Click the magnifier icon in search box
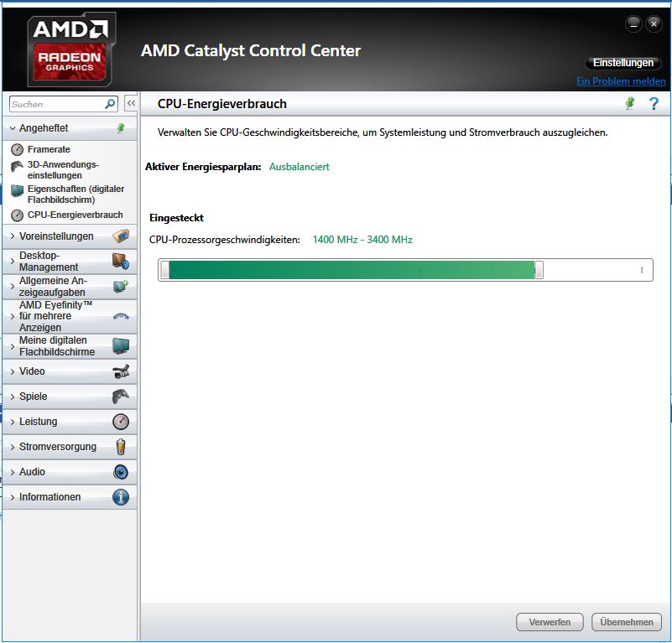672x643 pixels. (110, 104)
